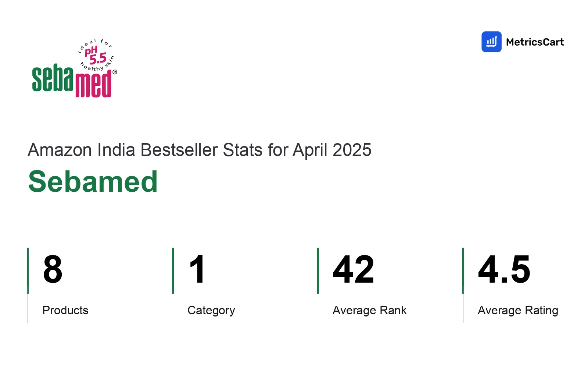Click the Products label
Image resolution: width=588 pixels, height=368 pixels.
[65, 310]
